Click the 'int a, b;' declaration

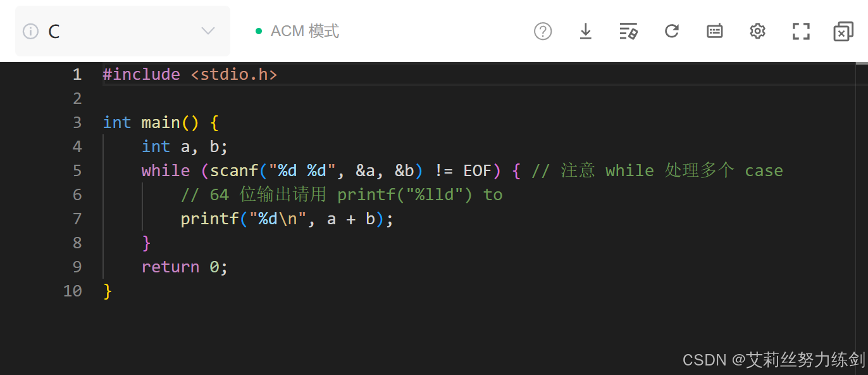[185, 146]
